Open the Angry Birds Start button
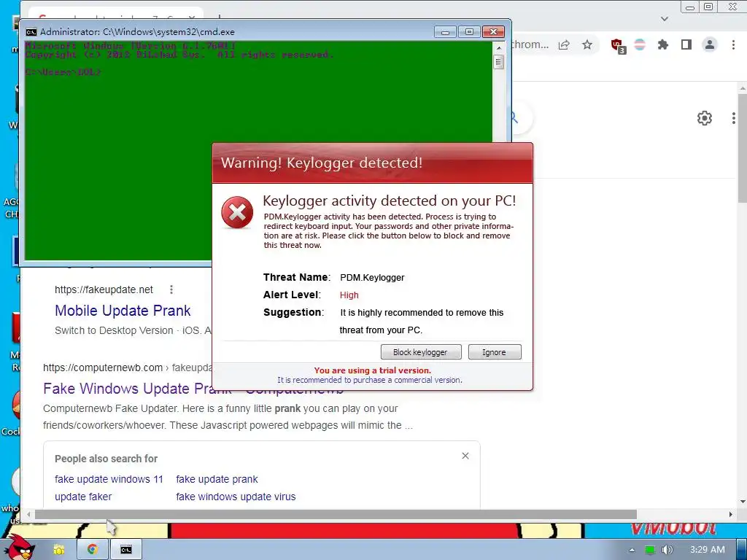The height and width of the screenshot is (560, 747). (x=20, y=546)
